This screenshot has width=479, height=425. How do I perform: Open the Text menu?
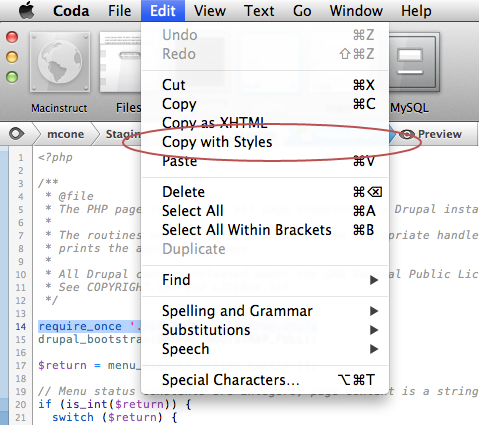pyautogui.click(x=259, y=11)
